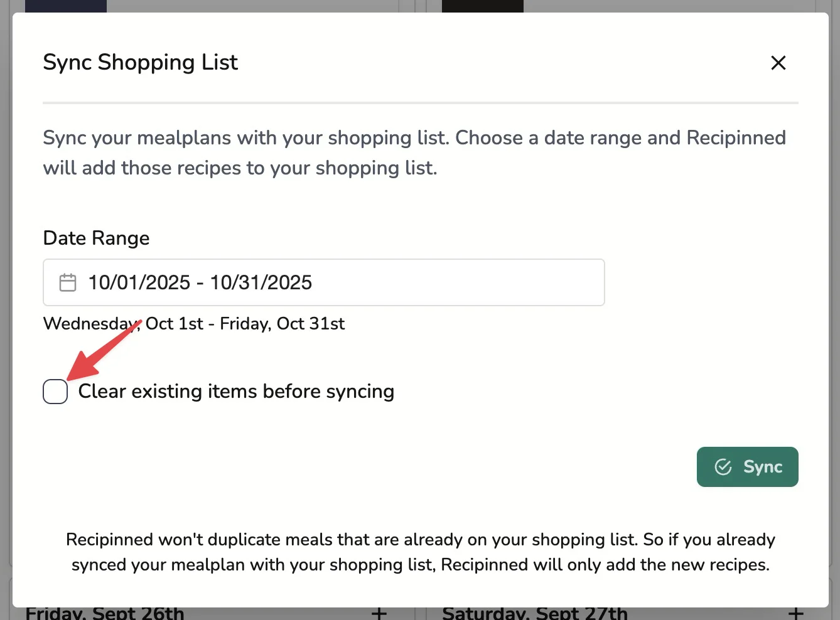This screenshot has height=620, width=840.
Task: Click 'Wednesday, Oct 1st - Friday, Oct 31st' text
Action: coord(193,324)
